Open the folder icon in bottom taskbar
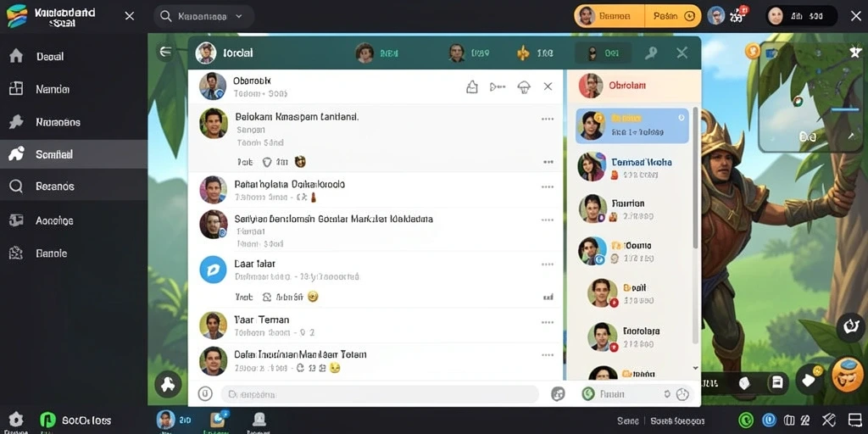 click(x=219, y=420)
